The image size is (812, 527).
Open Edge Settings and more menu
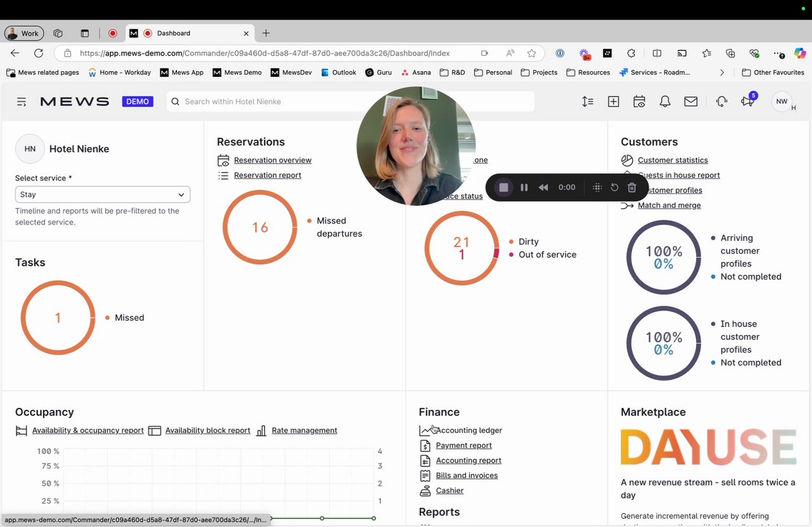[780, 54]
